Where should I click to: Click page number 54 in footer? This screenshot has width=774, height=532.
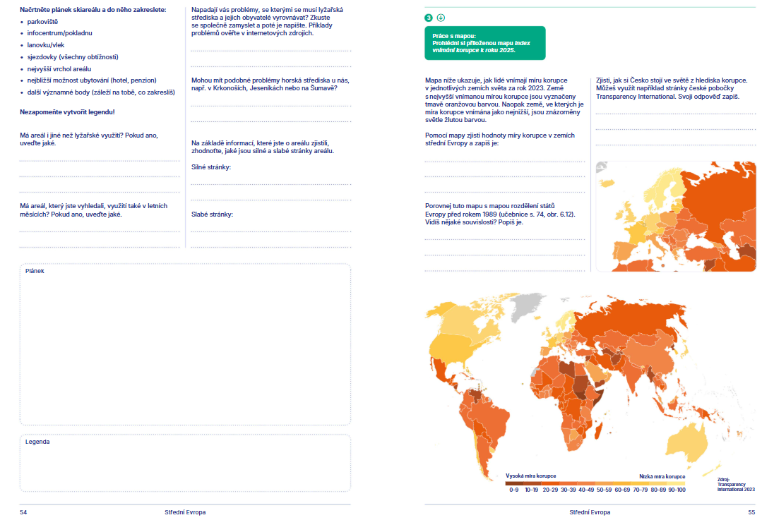tap(23, 512)
